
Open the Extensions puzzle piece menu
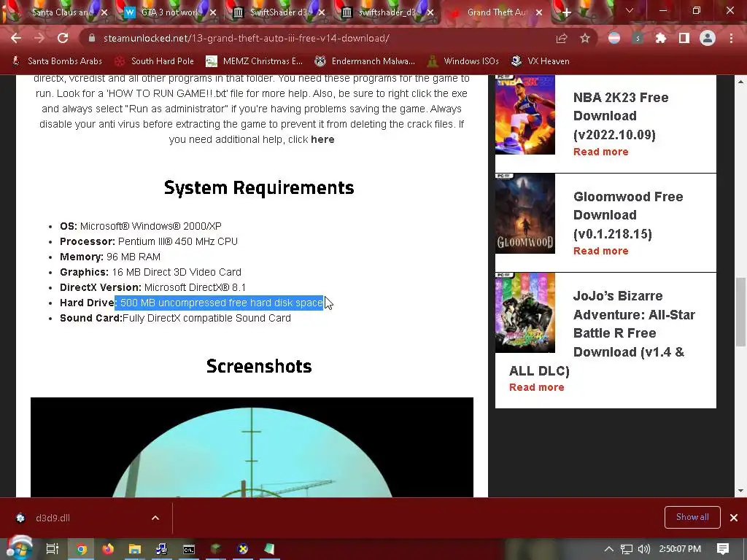(x=661, y=38)
